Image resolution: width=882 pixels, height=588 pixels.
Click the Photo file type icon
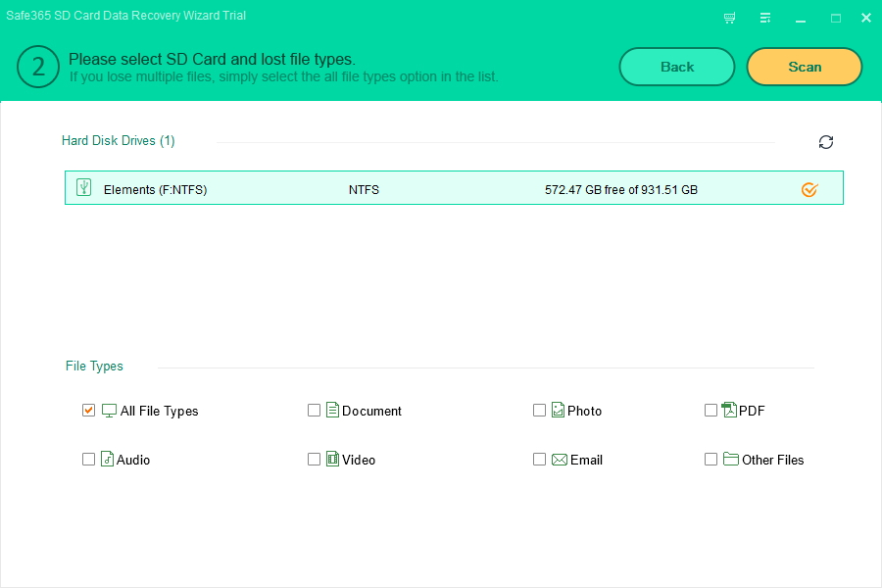pyautogui.click(x=558, y=410)
